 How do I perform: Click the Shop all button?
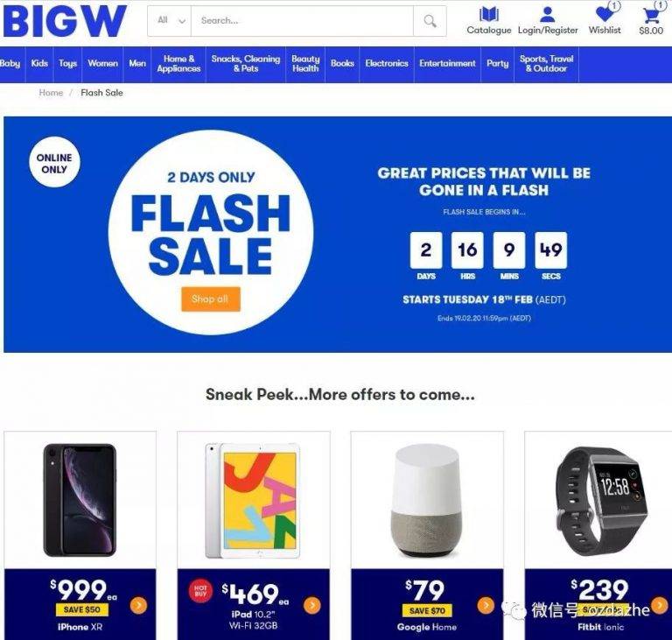(x=210, y=299)
